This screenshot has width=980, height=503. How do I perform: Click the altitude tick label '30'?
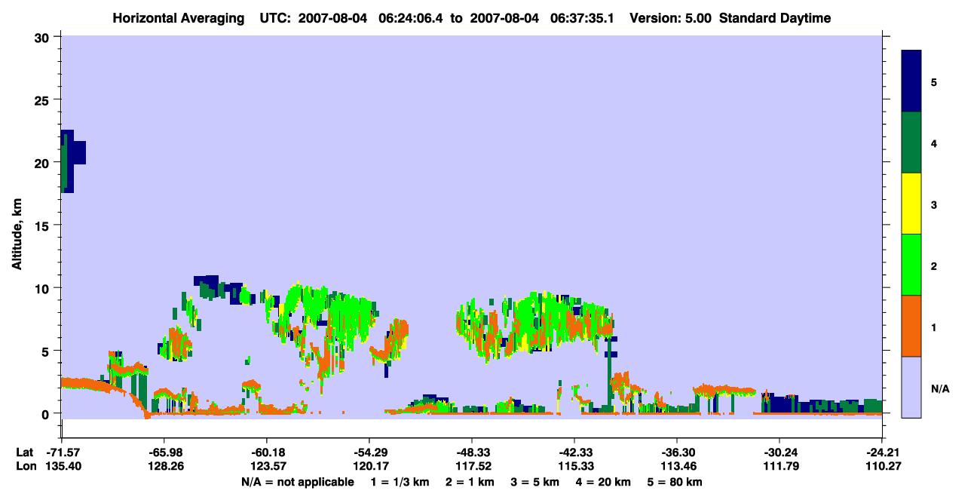click(x=43, y=38)
